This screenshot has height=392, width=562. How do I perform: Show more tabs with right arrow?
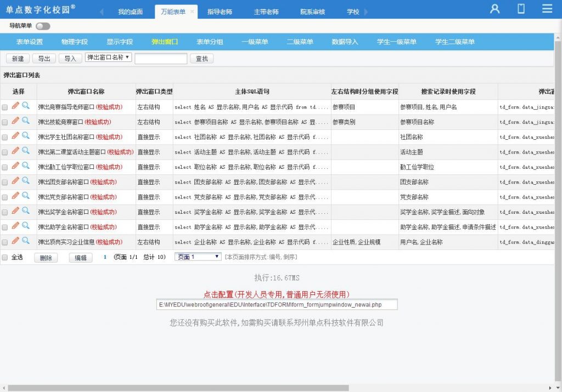tap(366, 12)
